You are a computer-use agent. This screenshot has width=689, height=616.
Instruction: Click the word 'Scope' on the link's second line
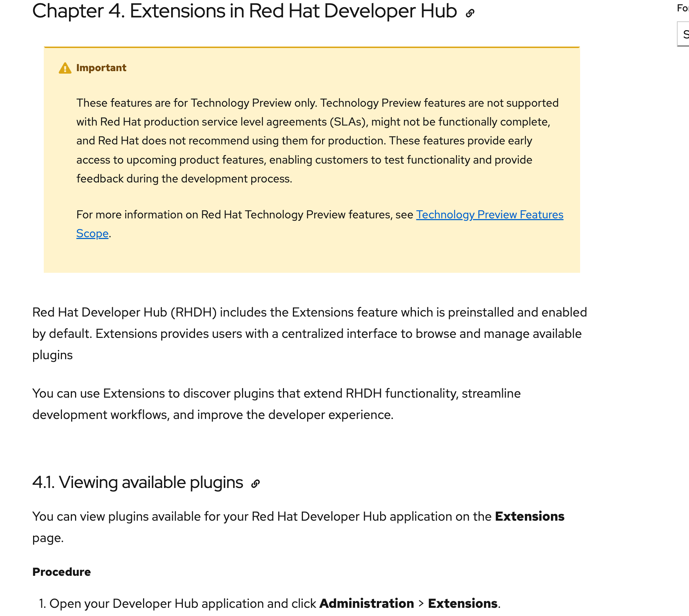pyautogui.click(x=92, y=234)
